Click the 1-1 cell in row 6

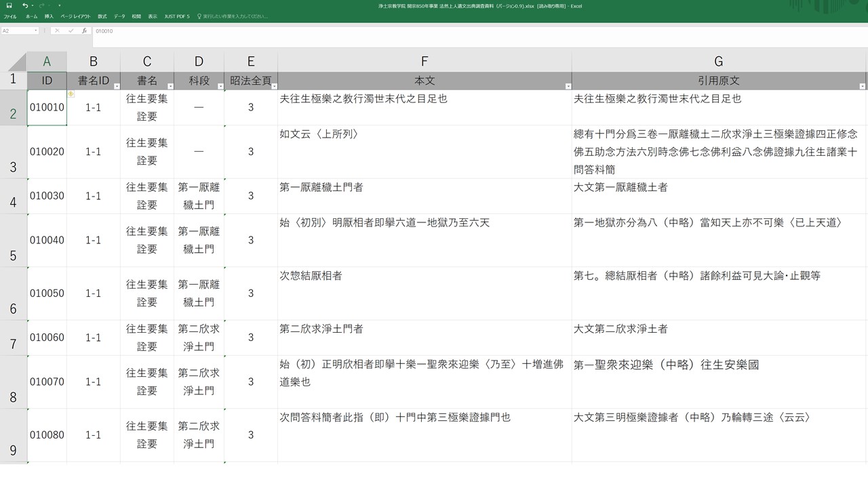click(94, 293)
